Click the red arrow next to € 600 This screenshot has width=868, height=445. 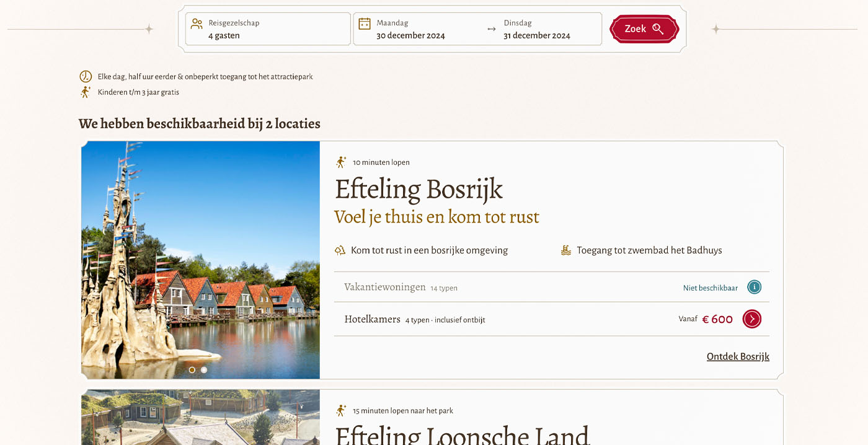point(752,319)
